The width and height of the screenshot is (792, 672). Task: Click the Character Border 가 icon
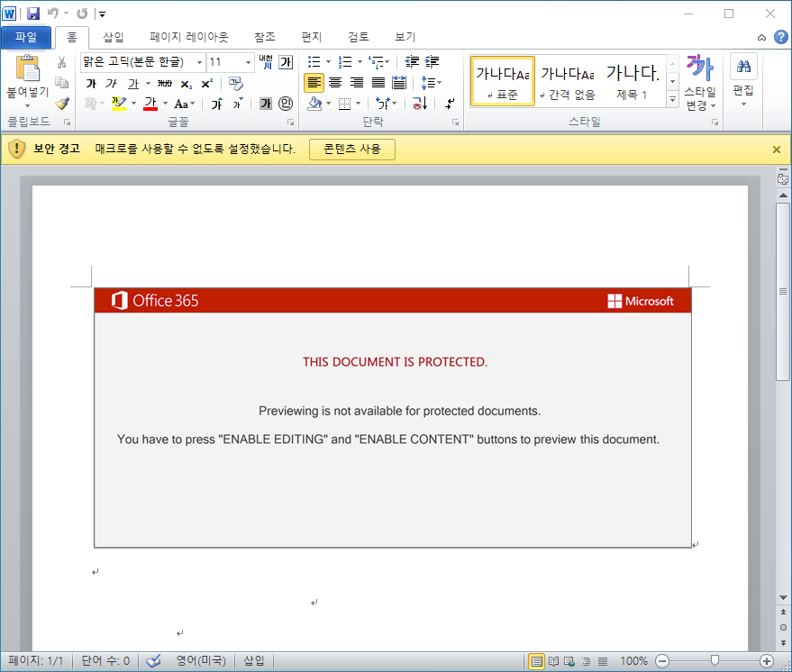pos(286,61)
